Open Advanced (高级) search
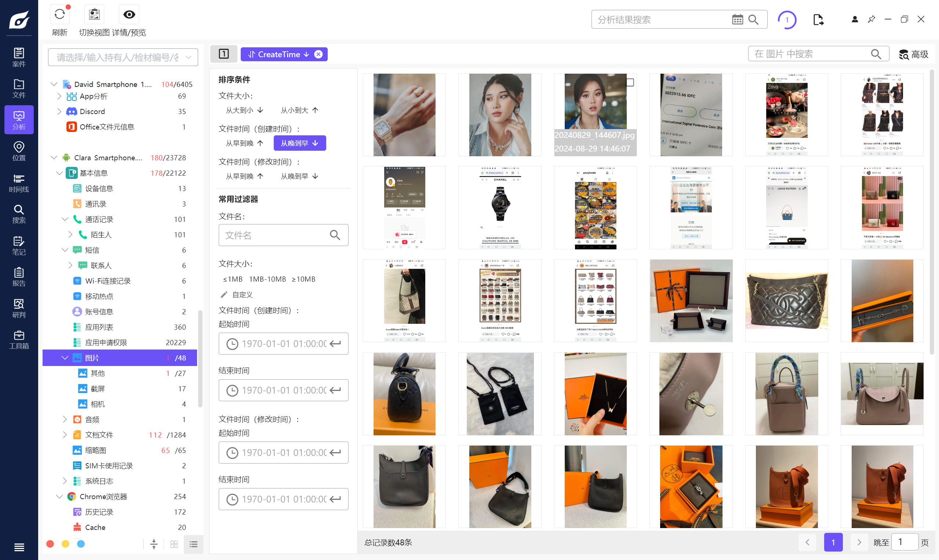939x560 pixels. [x=913, y=54]
